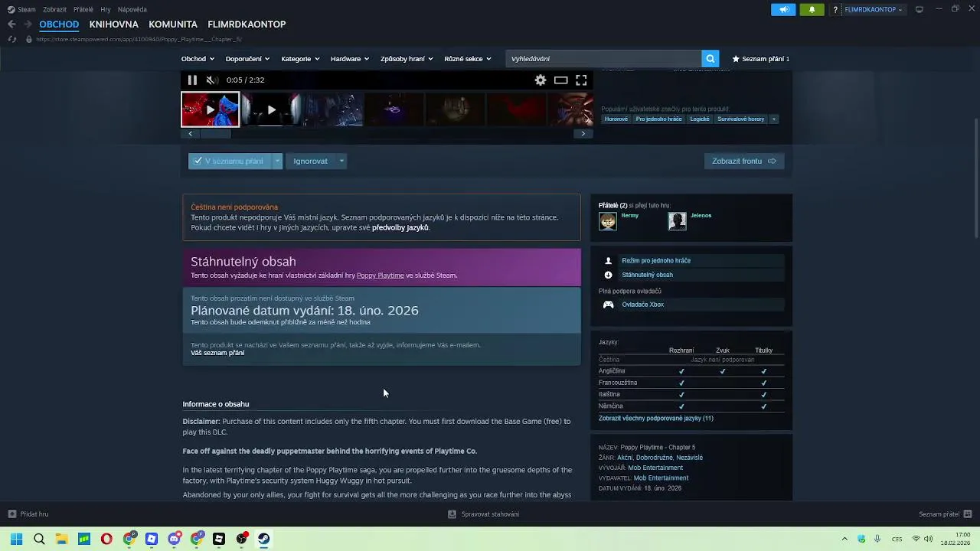The image size is (980, 551).
Task: Open Seznam přání wishlist link
Action: pyautogui.click(x=760, y=59)
